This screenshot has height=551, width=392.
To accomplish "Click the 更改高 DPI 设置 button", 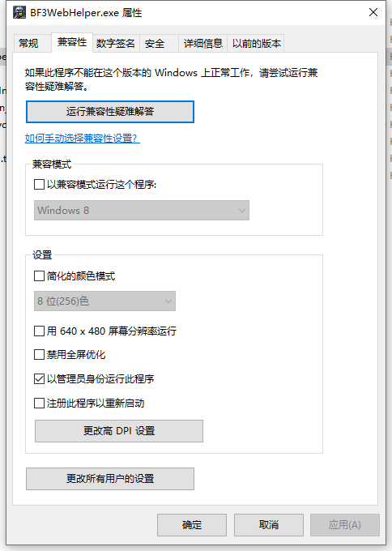I will [x=119, y=431].
